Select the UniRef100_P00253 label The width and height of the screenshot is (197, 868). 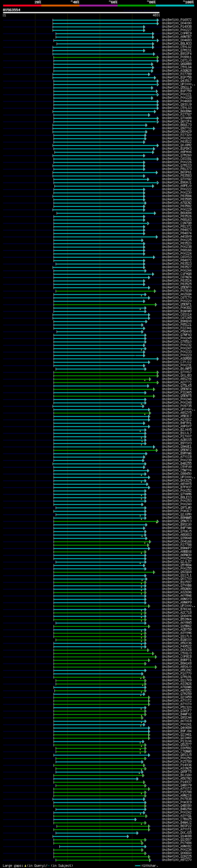[176, 501]
